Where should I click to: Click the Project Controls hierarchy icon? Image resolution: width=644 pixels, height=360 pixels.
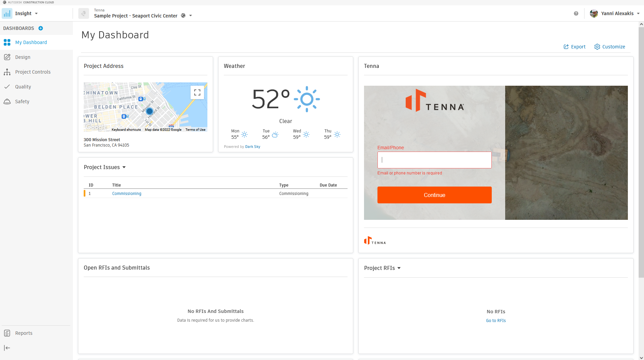[7, 72]
